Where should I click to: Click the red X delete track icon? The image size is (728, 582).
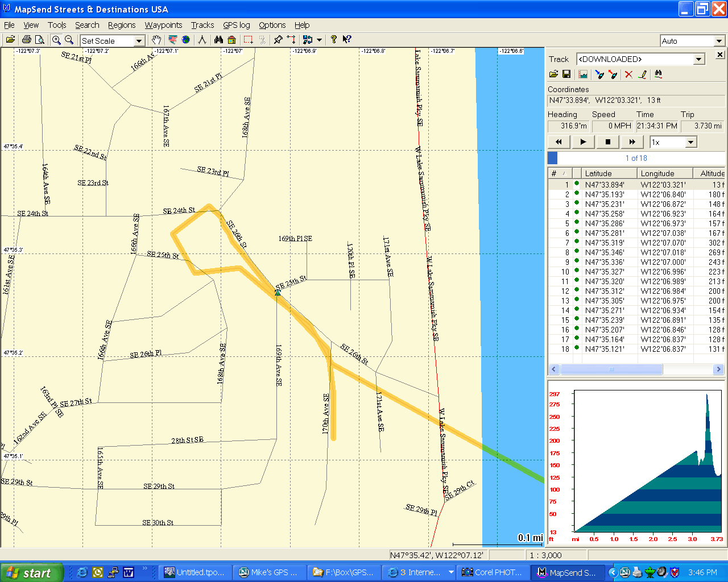(x=628, y=74)
